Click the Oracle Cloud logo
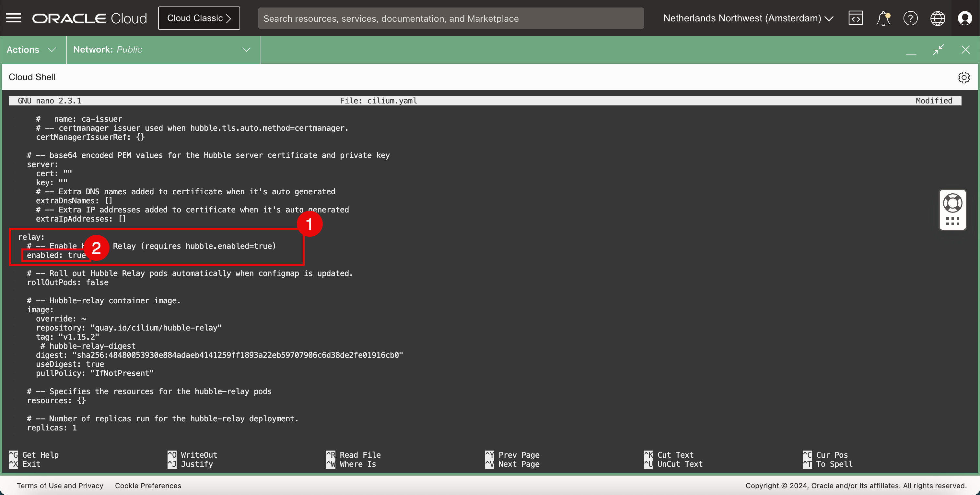Viewport: 980px width, 495px height. [x=89, y=18]
